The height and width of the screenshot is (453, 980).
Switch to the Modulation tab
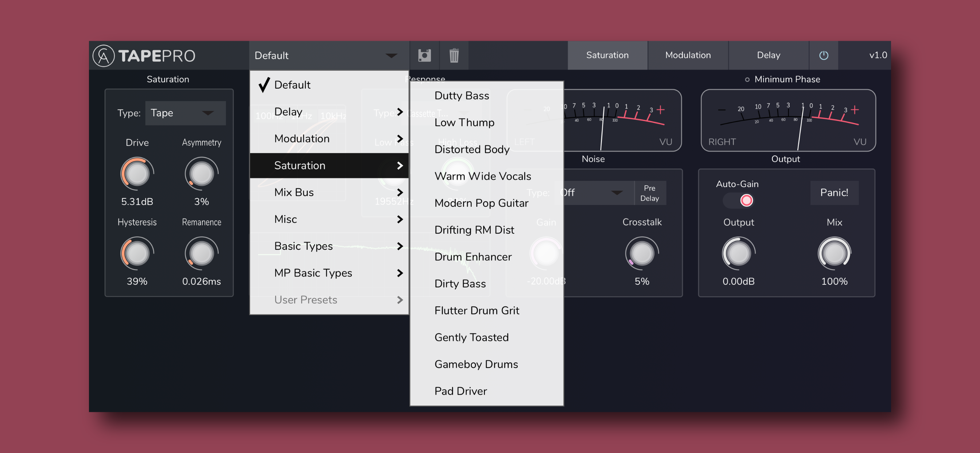point(688,55)
